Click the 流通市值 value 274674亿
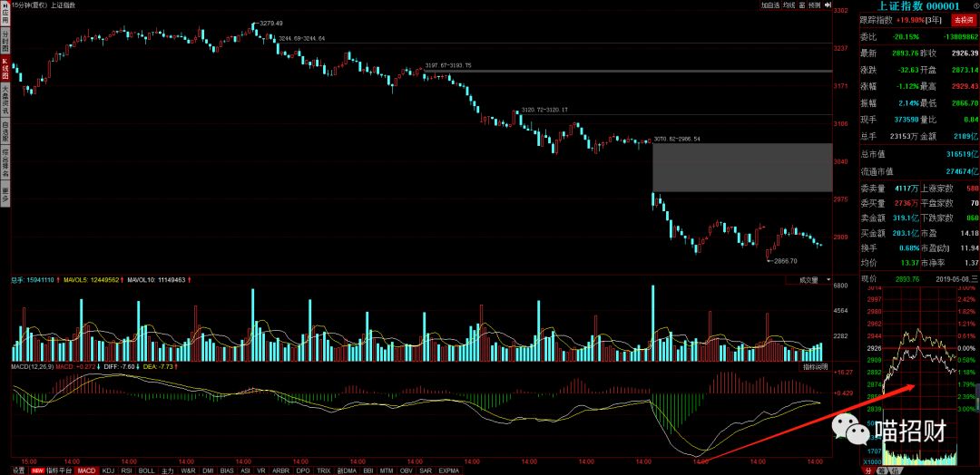Viewport: 980px width, 475px height. click(x=961, y=171)
